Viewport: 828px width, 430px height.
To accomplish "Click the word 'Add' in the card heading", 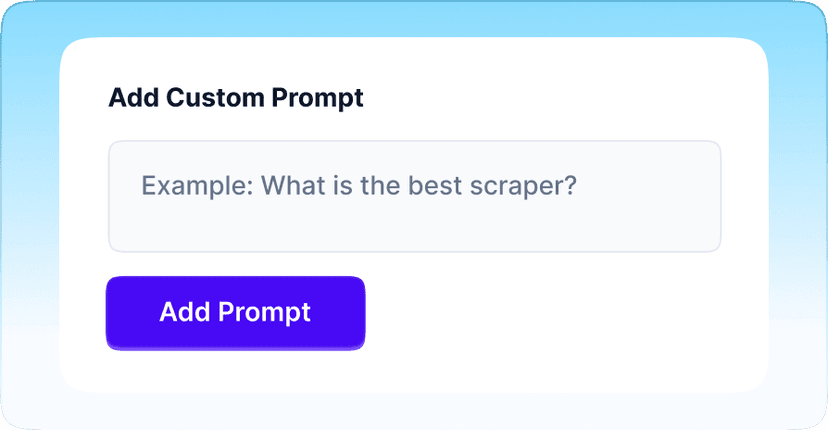I will coord(134,98).
